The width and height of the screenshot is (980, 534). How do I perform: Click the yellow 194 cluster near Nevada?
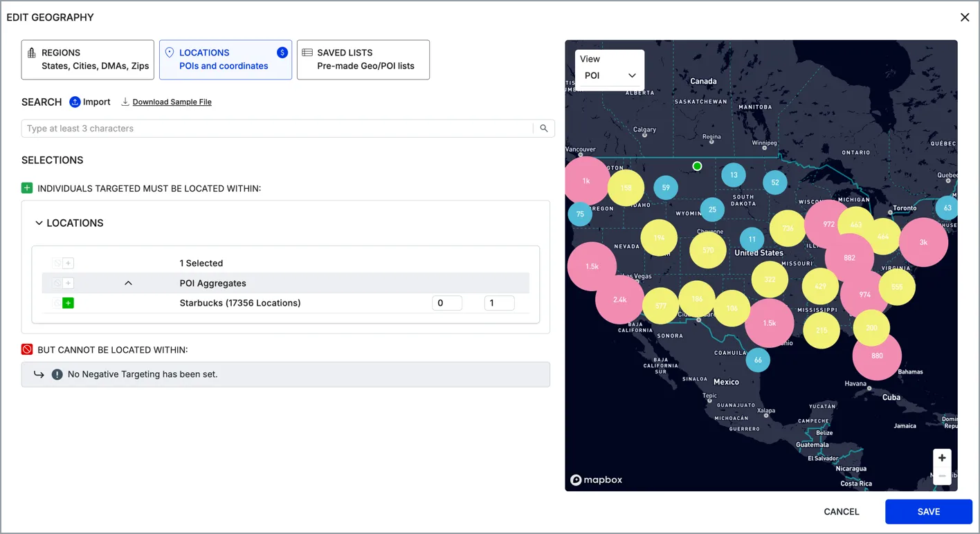(x=659, y=238)
